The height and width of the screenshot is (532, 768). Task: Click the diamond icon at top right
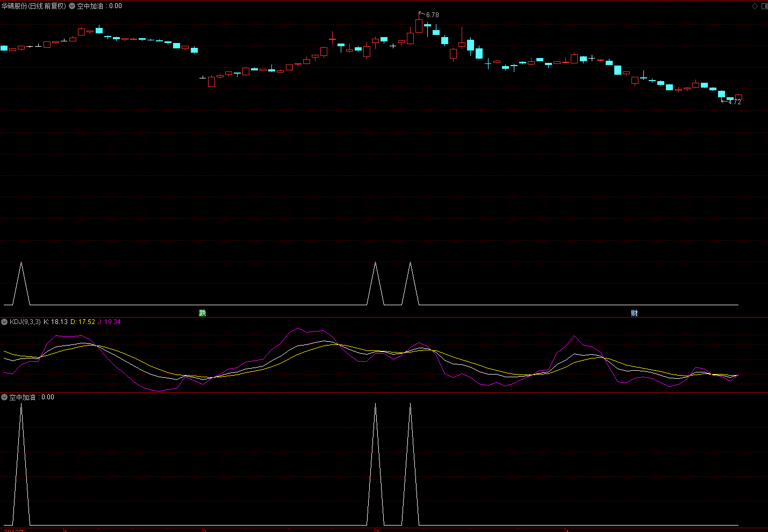click(x=755, y=6)
